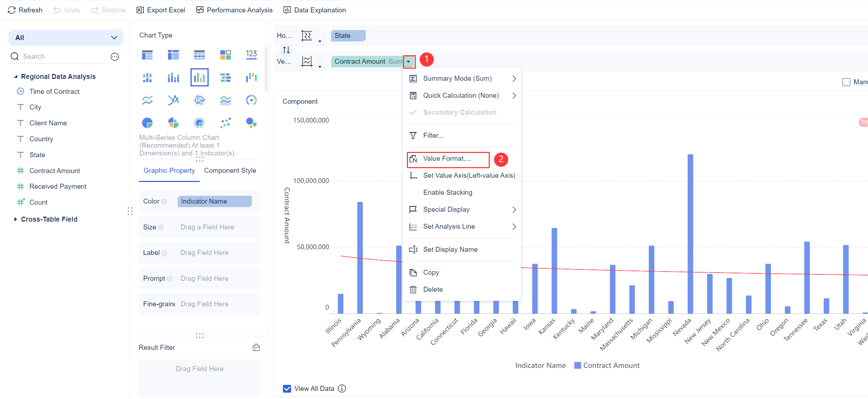Click the swap axes arrows icon
868x399 pixels.
tap(286, 50)
